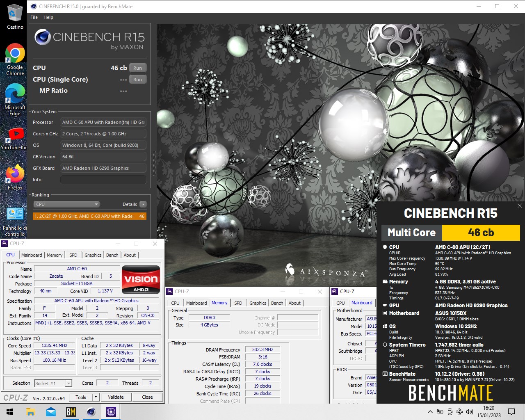
Task: Close the middle CPU-Z Memory window
Action: (x=320, y=292)
